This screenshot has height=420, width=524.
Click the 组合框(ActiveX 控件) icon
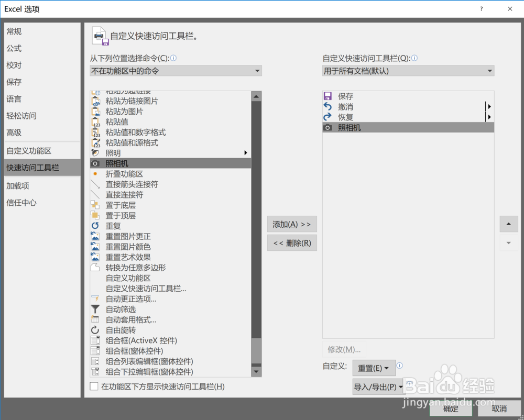click(x=95, y=340)
